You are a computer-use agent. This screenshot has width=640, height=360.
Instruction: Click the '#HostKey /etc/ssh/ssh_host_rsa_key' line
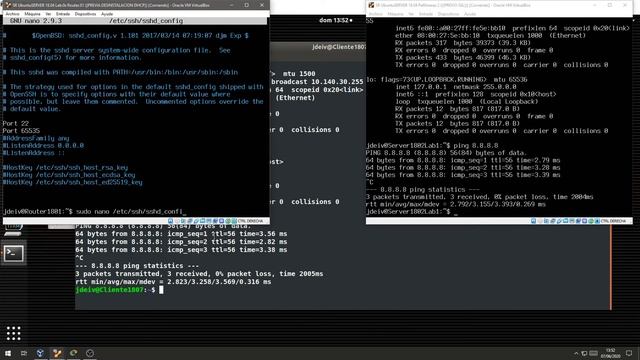pos(65,168)
